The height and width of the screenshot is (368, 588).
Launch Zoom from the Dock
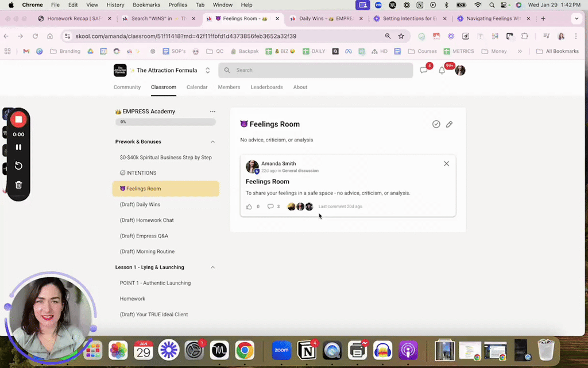coord(281,350)
